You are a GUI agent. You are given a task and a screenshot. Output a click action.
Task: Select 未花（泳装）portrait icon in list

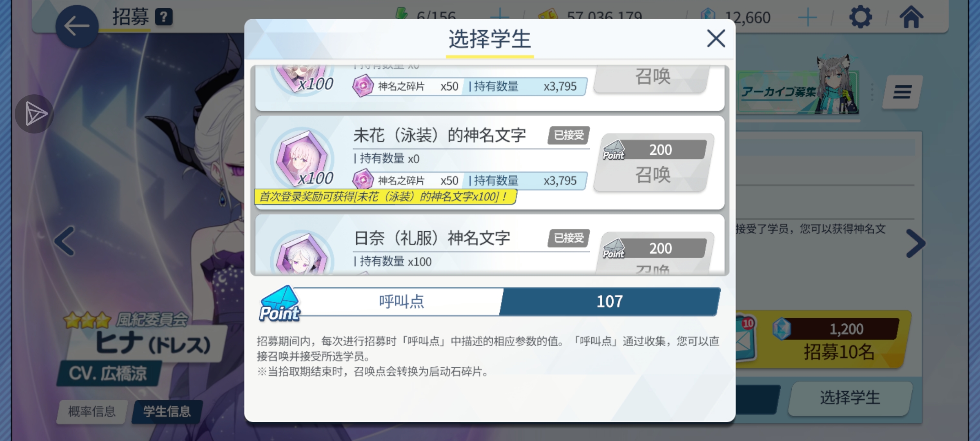pyautogui.click(x=303, y=159)
